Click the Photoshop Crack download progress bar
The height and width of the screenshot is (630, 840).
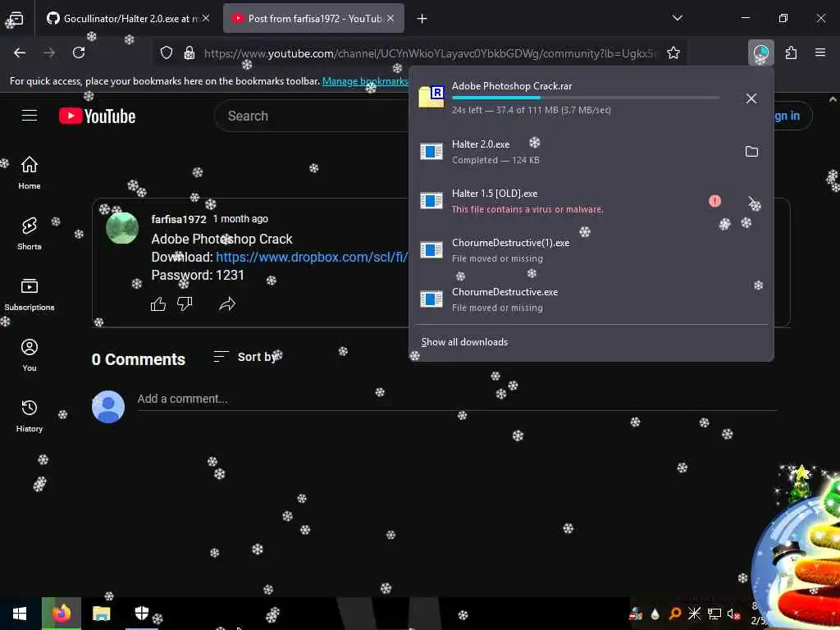(x=586, y=98)
